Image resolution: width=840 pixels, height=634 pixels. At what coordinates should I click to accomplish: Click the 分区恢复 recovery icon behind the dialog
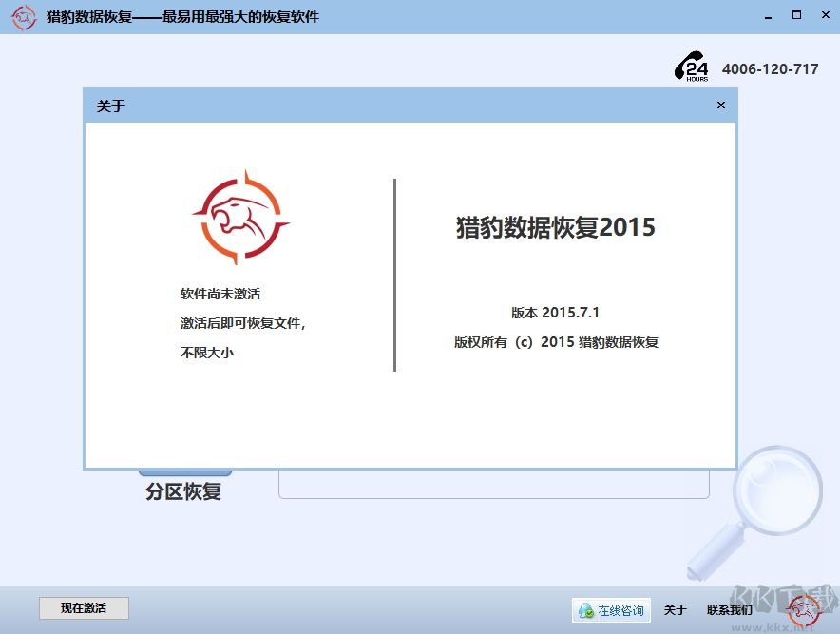point(183,491)
